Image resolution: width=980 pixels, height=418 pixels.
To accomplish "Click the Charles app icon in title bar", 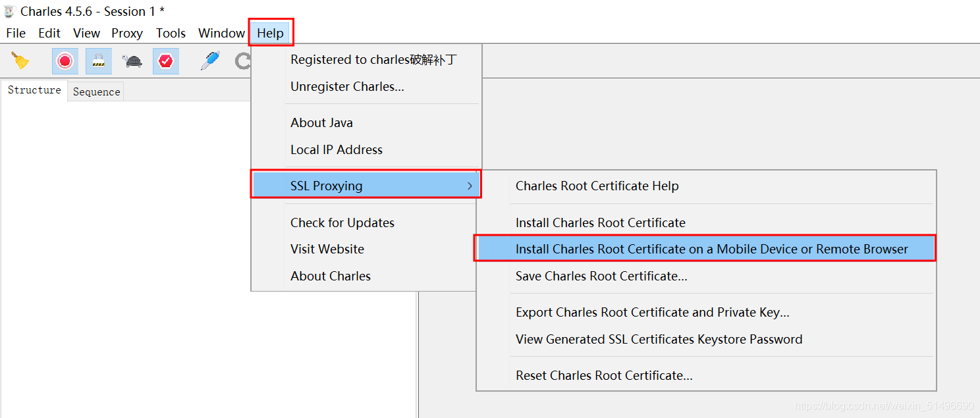I will tap(9, 11).
